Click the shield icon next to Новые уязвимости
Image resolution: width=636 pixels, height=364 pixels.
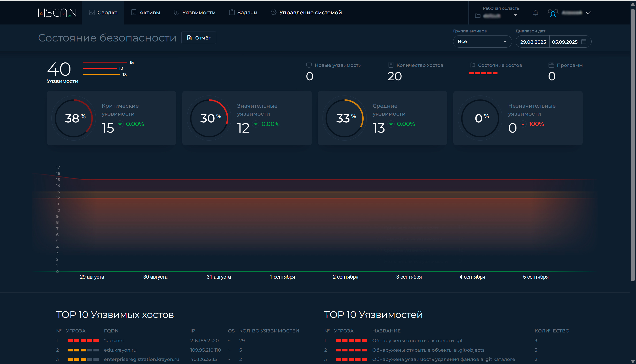coord(309,65)
